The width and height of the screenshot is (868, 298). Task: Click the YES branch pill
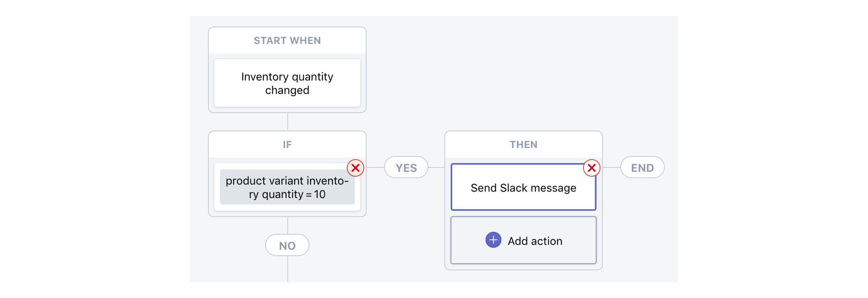tap(406, 167)
